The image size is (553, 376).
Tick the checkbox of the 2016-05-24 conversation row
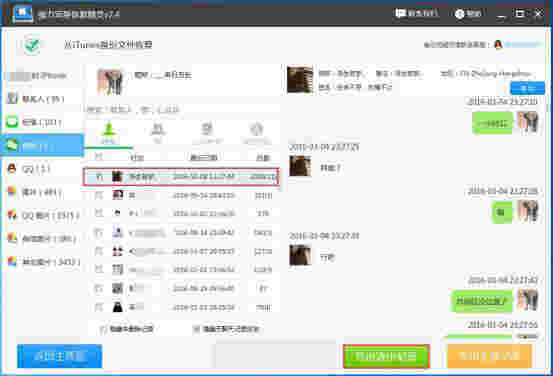click(99, 195)
